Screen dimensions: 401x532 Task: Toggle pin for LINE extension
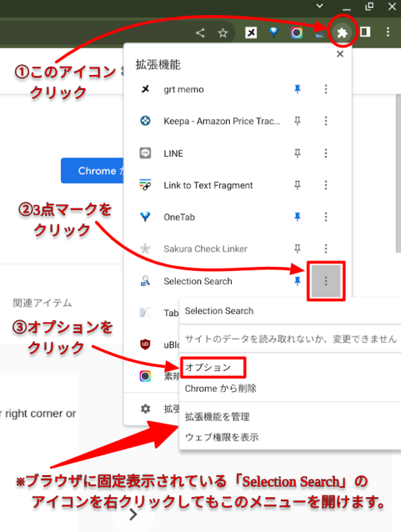coord(297,153)
